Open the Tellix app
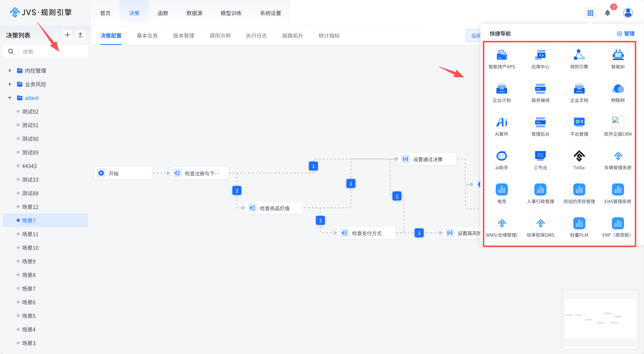This screenshot has height=354, width=644. (579, 156)
